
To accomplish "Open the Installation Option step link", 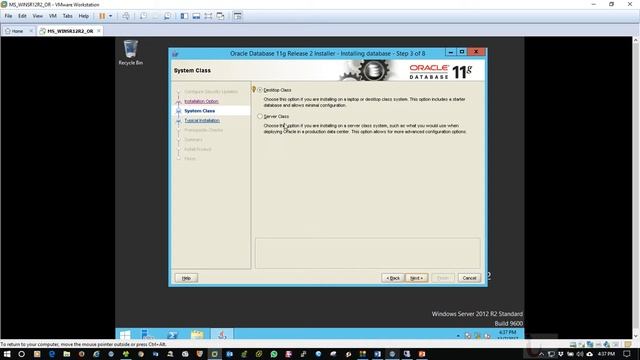I will [x=201, y=101].
